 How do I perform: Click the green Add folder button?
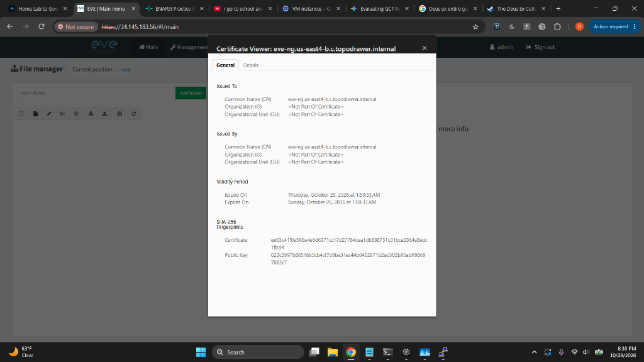[x=191, y=93]
